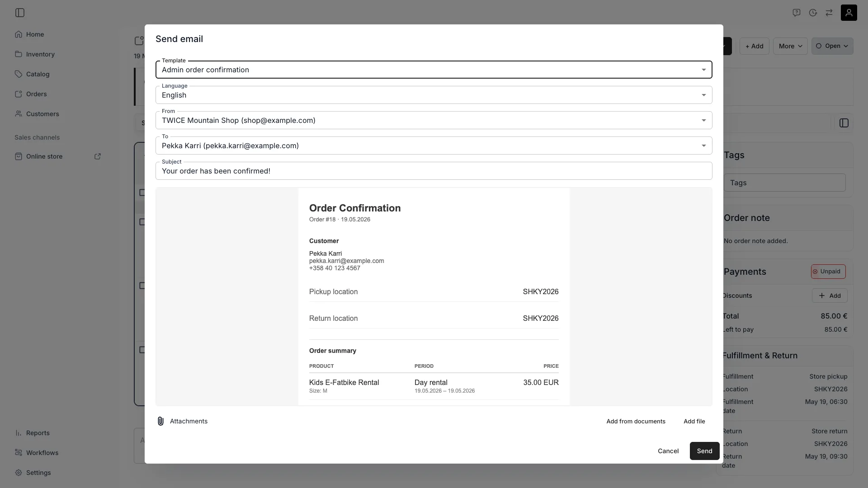The image size is (868, 488).
Task: Click the Attachments paperclip icon
Action: (x=160, y=421)
